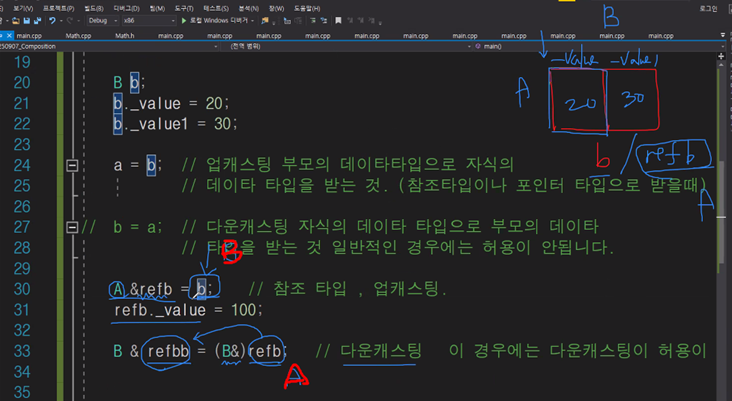Click the blue-arrow box icon after Find in Files
Image resolution: width=732 pixels, height=401 pixels.
coord(287,21)
